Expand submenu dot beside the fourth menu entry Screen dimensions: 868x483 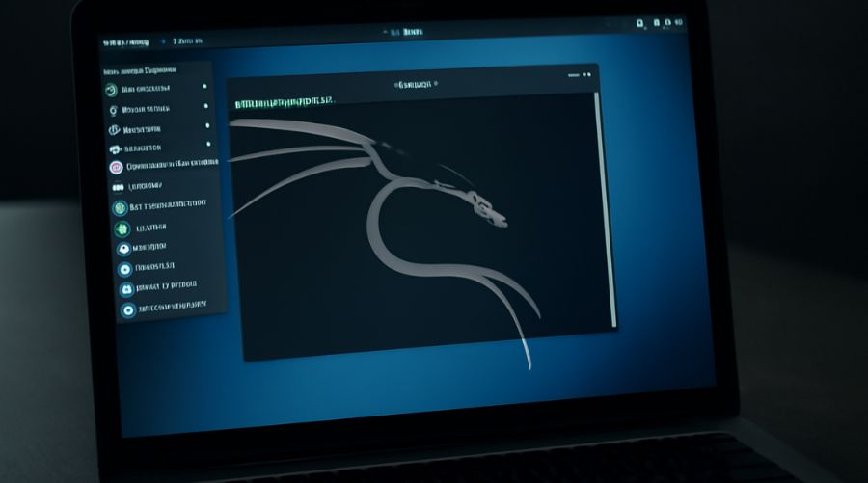click(x=208, y=144)
